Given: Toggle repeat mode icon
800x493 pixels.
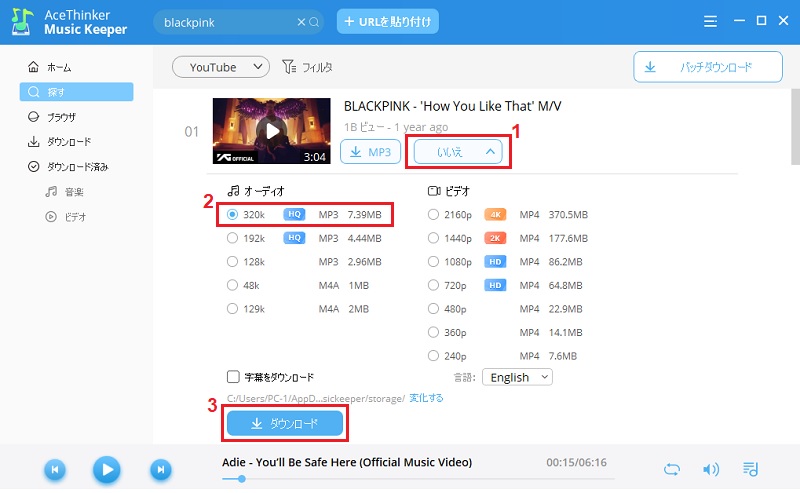Looking at the screenshot, I should pyautogui.click(x=674, y=469).
